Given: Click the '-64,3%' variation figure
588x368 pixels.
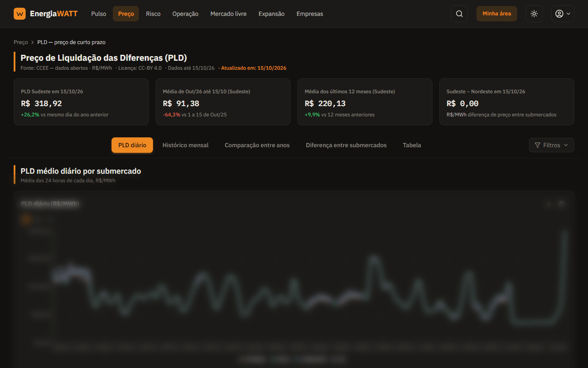Looking at the screenshot, I should [171, 115].
